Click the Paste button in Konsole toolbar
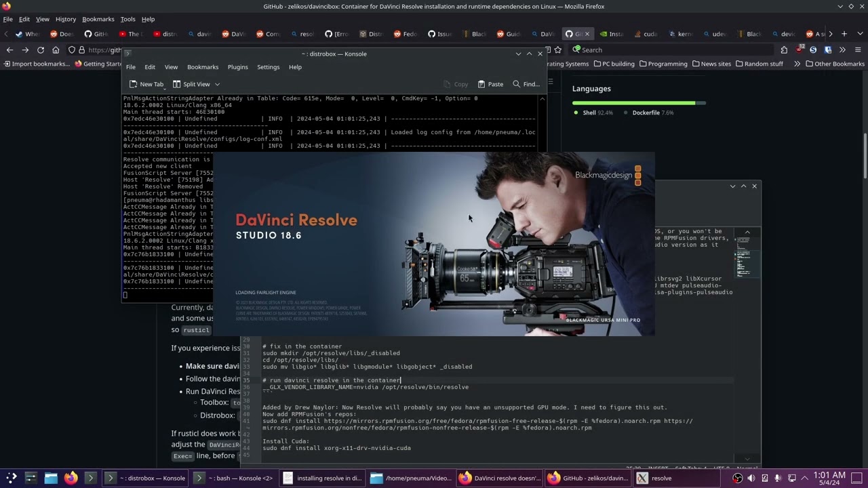868x488 pixels. pyautogui.click(x=490, y=84)
